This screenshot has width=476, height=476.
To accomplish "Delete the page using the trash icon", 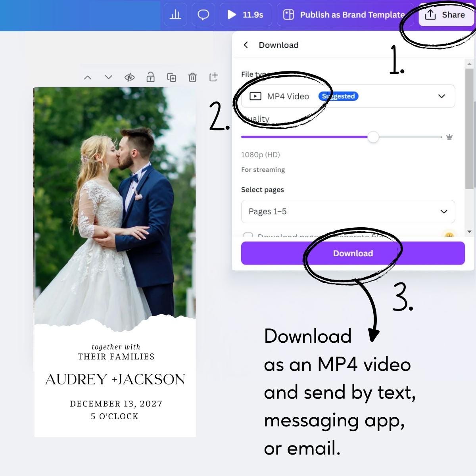I will 193,77.
